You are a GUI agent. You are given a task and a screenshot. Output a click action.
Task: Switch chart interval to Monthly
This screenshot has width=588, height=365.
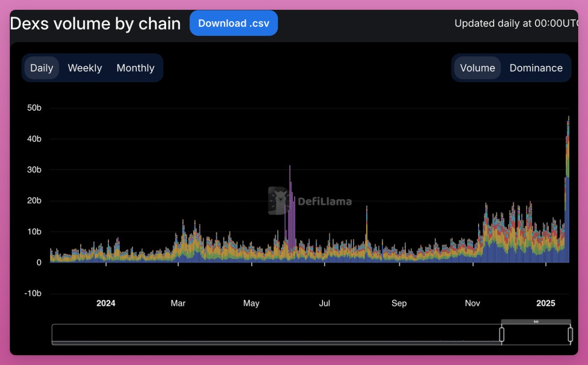coord(135,68)
